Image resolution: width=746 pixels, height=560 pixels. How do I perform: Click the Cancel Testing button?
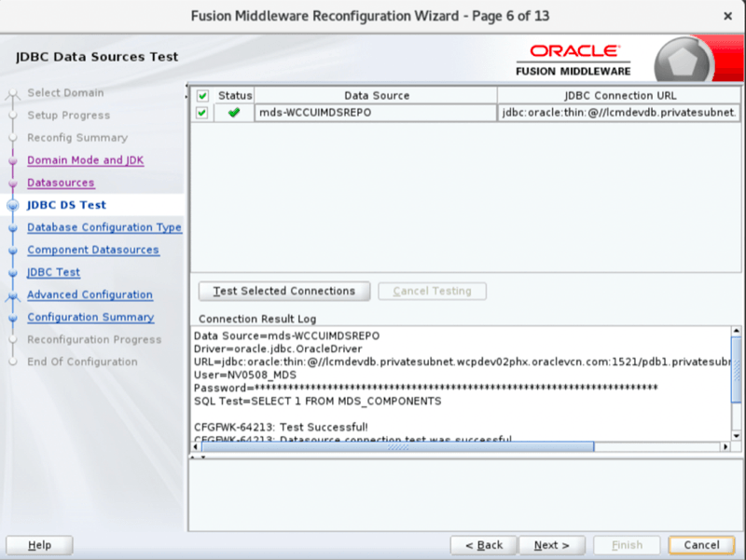[432, 291]
